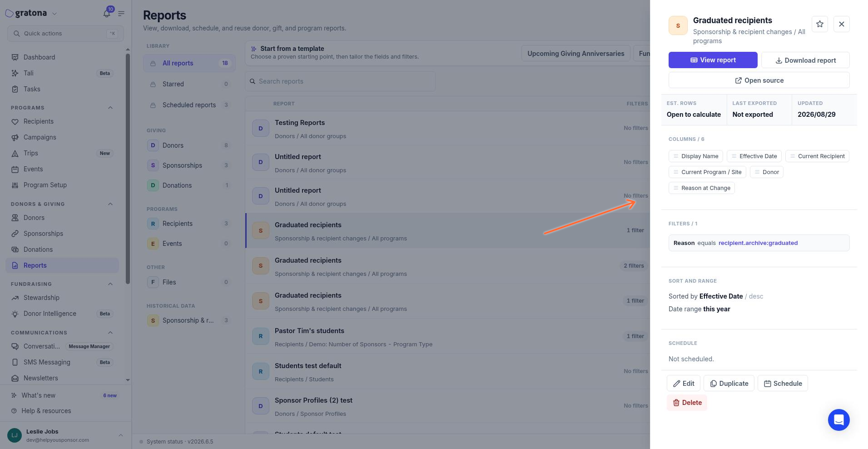Open Donor Intelligence in sidebar
Viewport: 868px width, 449px height.
pos(62,314)
